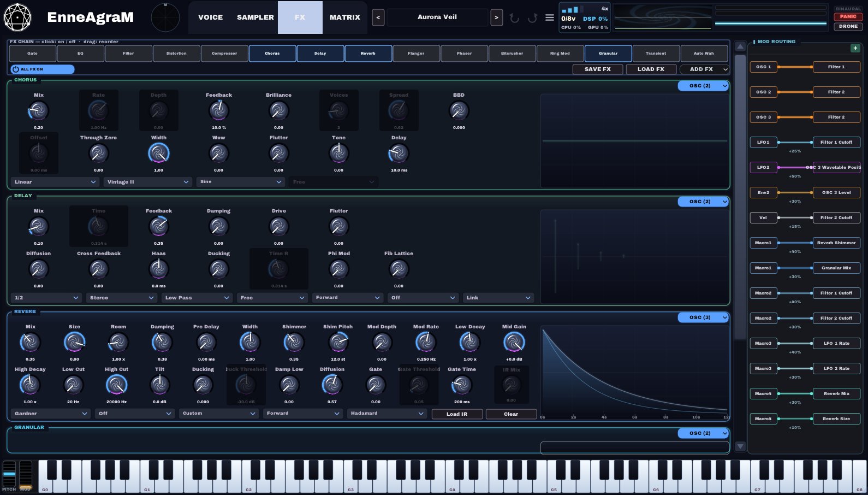Image resolution: width=868 pixels, height=495 pixels.
Task: Click the Reverb Mid Gain knob
Action: [514, 343]
